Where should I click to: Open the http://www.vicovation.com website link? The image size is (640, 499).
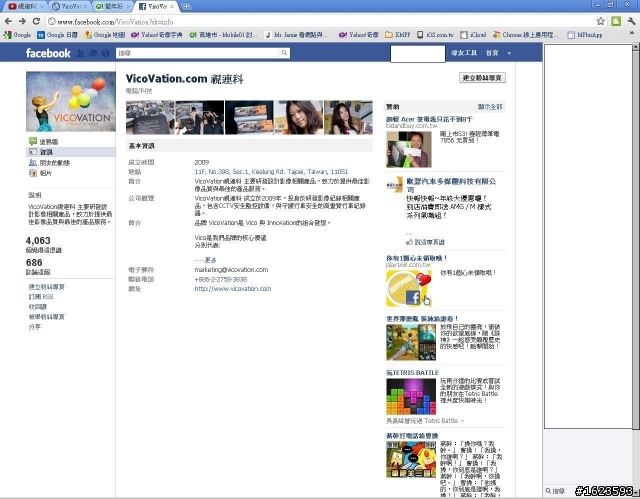pyautogui.click(x=233, y=288)
